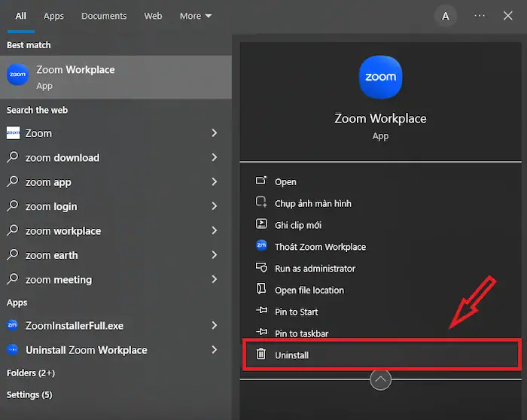527x420 pixels.
Task: Expand arrow next to zoom app
Action: point(214,182)
